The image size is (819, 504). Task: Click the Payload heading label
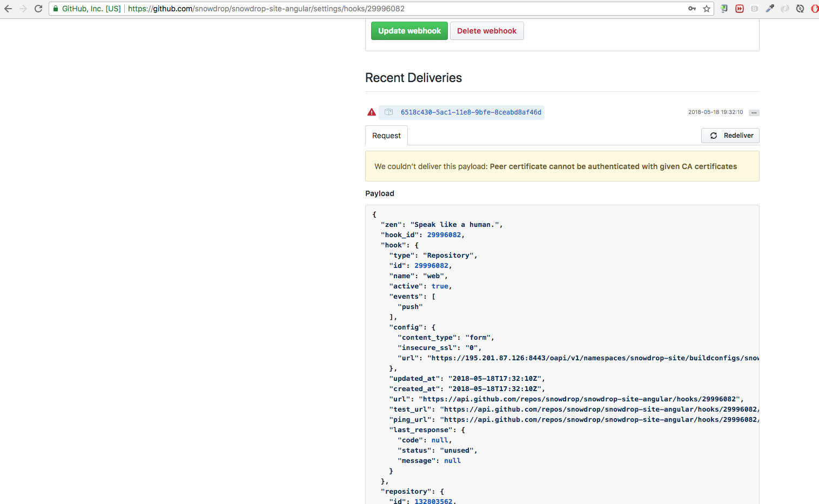click(380, 193)
